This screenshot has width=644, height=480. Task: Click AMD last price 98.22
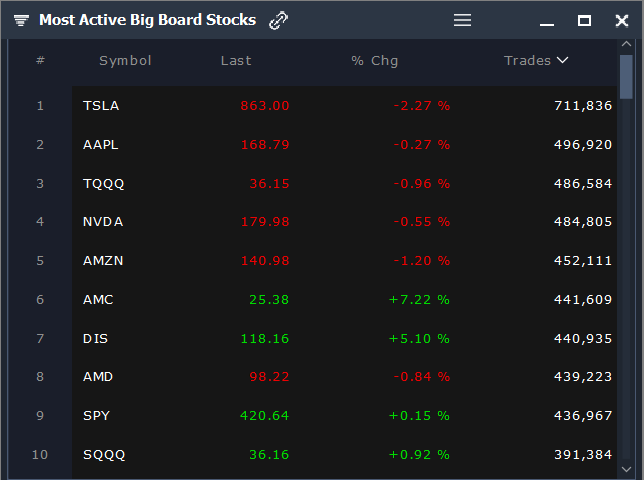point(269,377)
